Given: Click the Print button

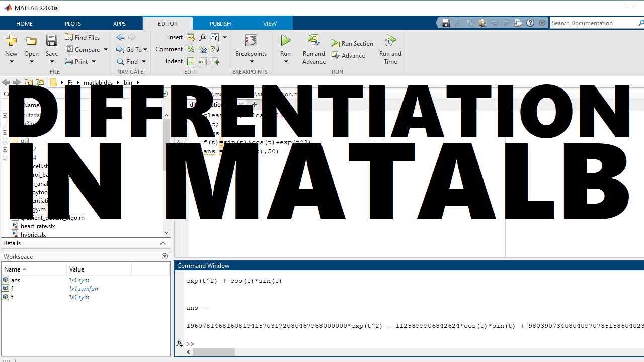Looking at the screenshot, I should [76, 61].
